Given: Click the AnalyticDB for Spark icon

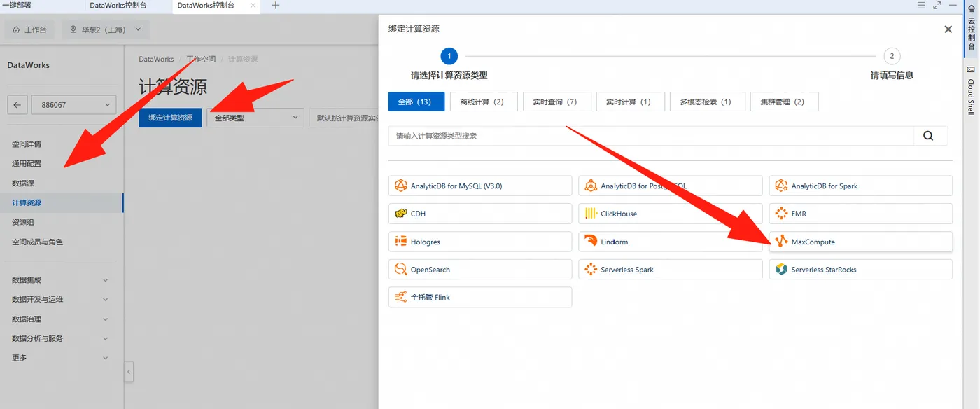Looking at the screenshot, I should [781, 186].
